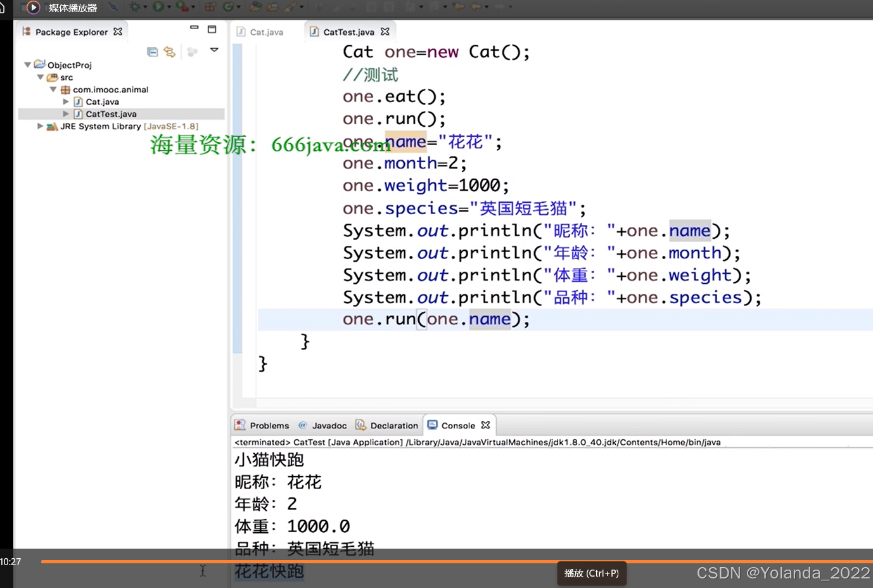Select Cat.java in the project tree

click(x=102, y=101)
